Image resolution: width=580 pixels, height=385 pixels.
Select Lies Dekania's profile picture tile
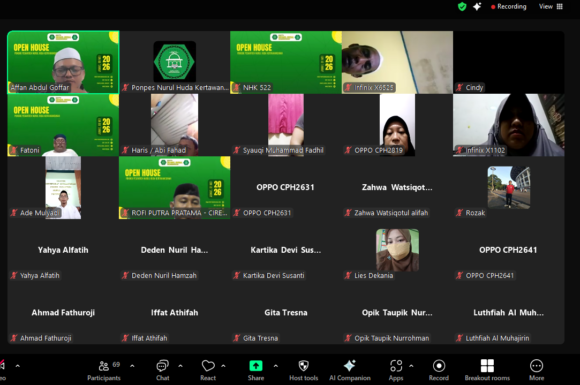point(397,250)
